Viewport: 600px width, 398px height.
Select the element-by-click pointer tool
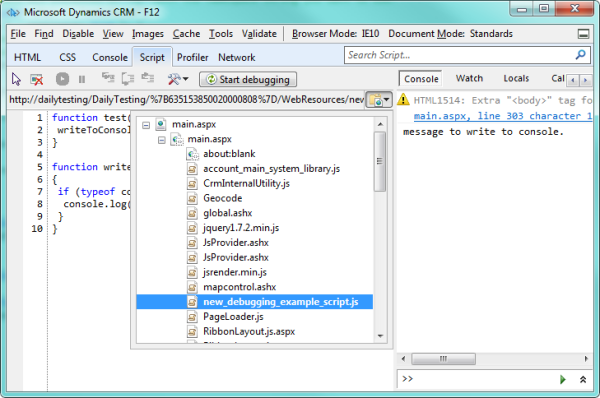coord(16,79)
